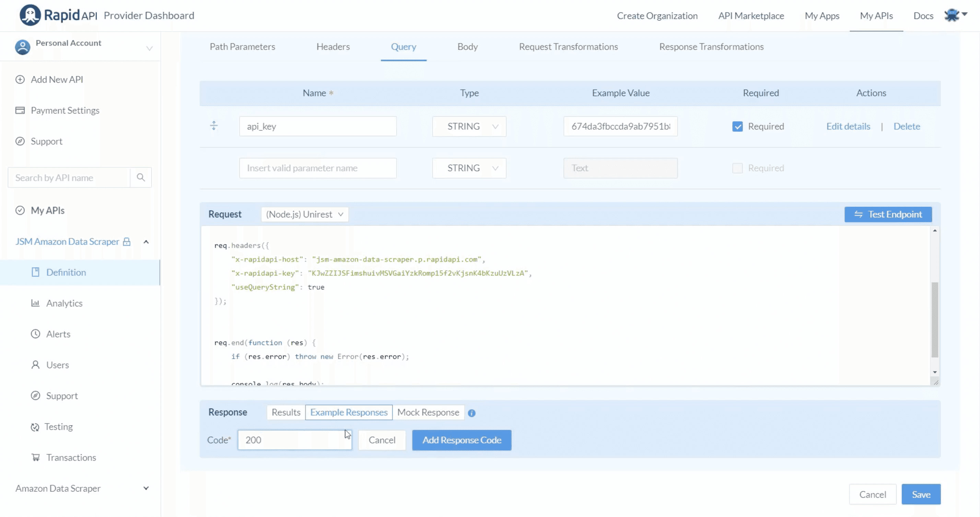Screen dimensions: 980x517
Task: Click the RapidAPI octopus logo
Action: [x=30, y=15]
